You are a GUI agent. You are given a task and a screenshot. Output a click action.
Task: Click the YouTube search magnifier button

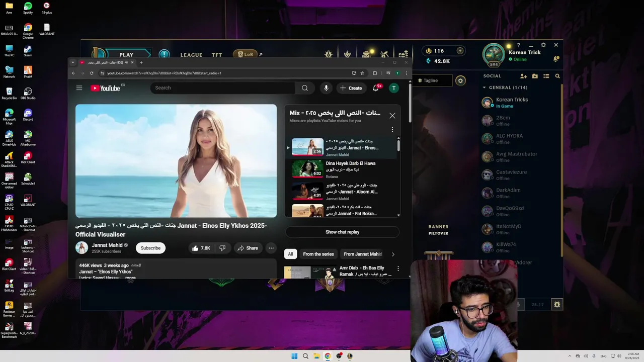coord(305,88)
